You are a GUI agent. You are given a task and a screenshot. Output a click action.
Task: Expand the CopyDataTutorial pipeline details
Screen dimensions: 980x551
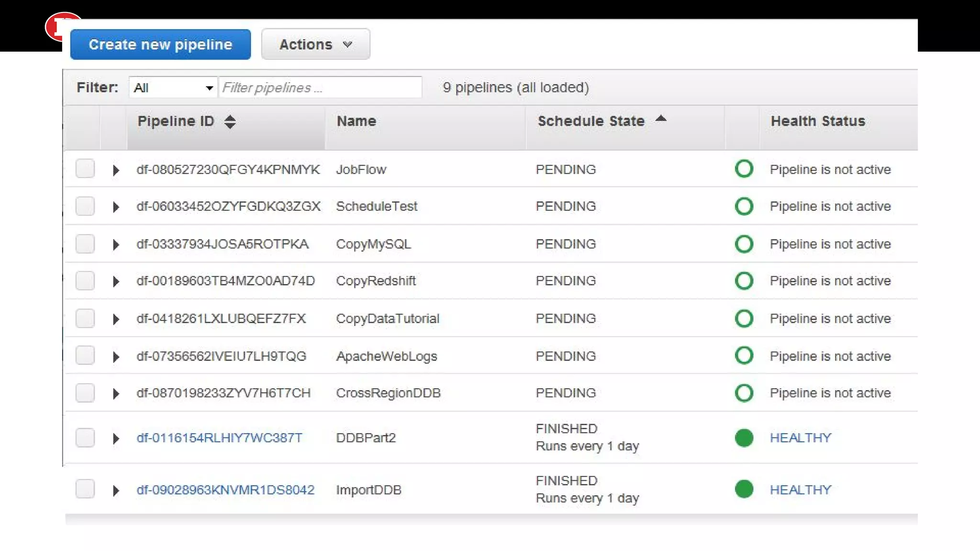click(x=115, y=319)
